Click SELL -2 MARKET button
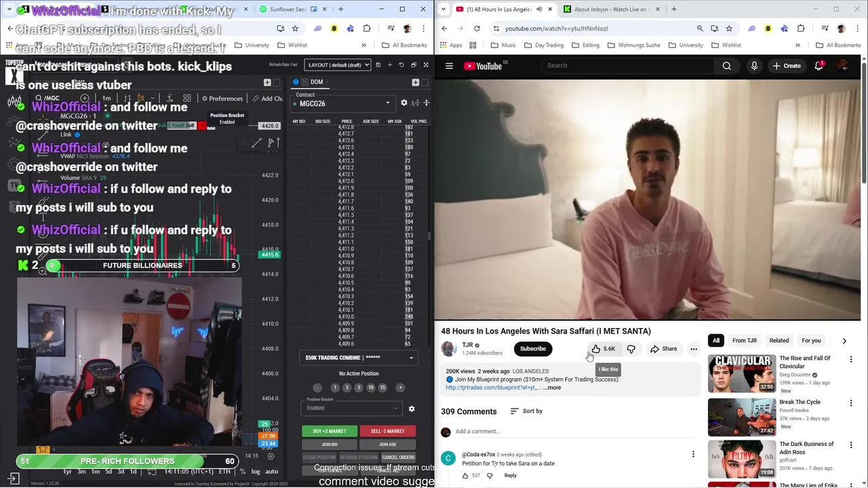This screenshot has height=488, width=868. pos(388,431)
